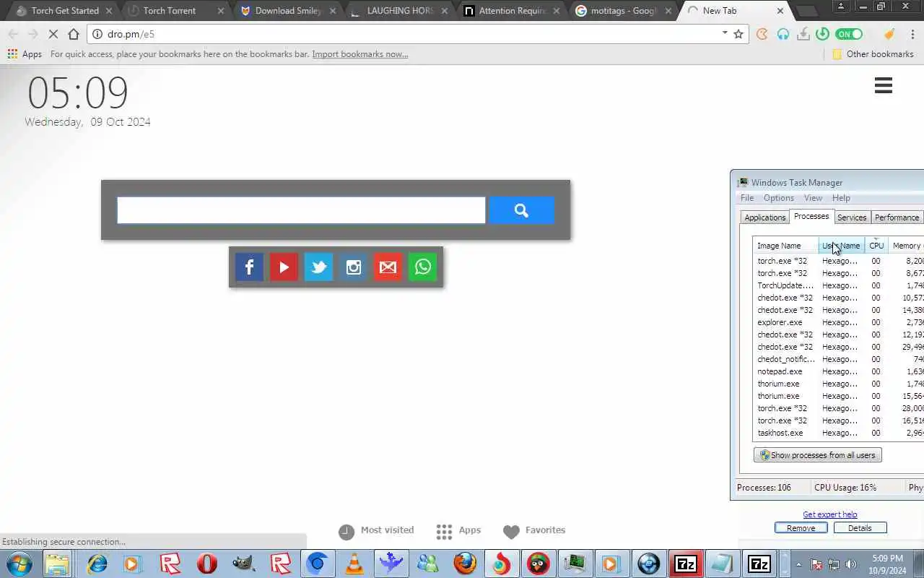This screenshot has height=578, width=924.
Task: Select the TorchUpdate process row
Action: [838, 285]
